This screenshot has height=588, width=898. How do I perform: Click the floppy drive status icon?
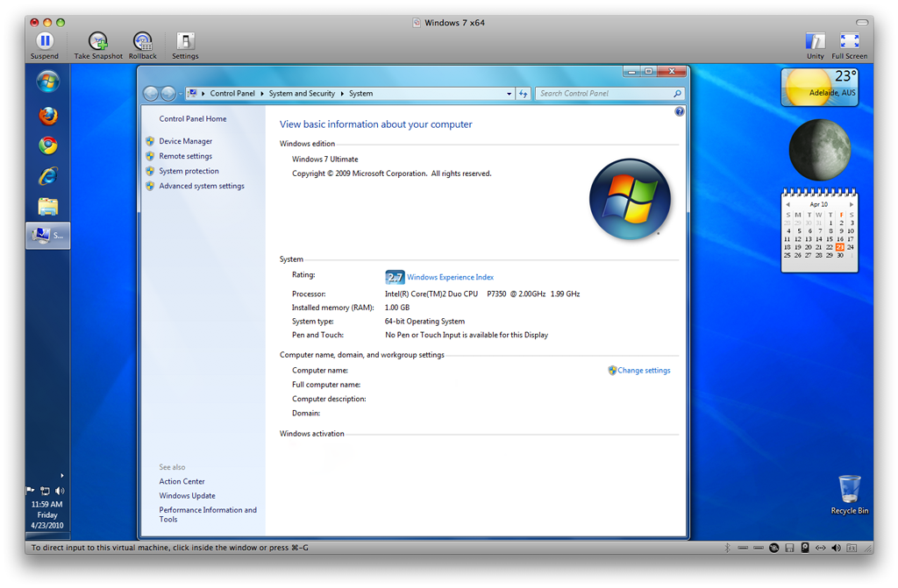(789, 548)
